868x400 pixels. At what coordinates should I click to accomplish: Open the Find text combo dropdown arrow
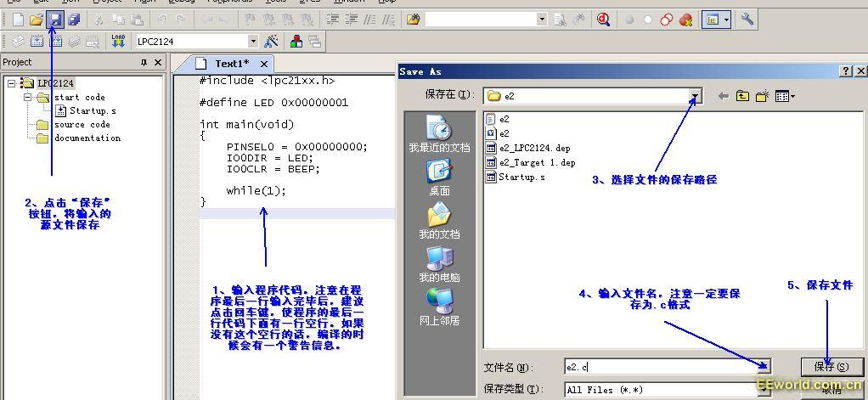tap(541, 20)
